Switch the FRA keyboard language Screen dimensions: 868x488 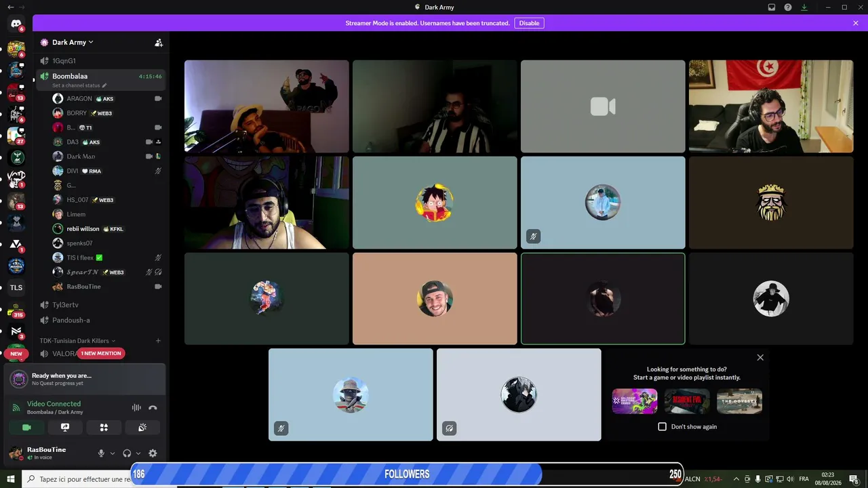click(804, 479)
